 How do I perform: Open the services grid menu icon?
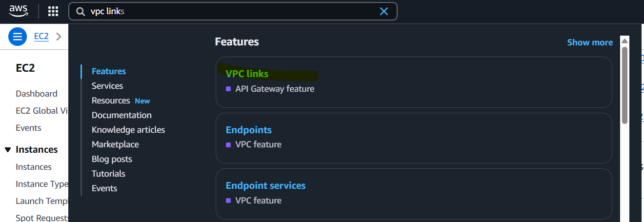(53, 11)
